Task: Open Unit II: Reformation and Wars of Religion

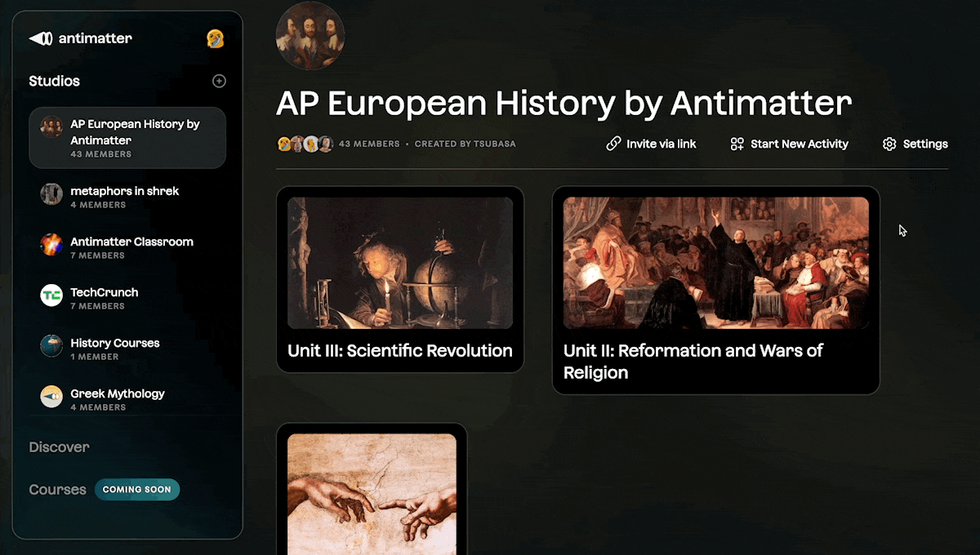Action: point(716,291)
